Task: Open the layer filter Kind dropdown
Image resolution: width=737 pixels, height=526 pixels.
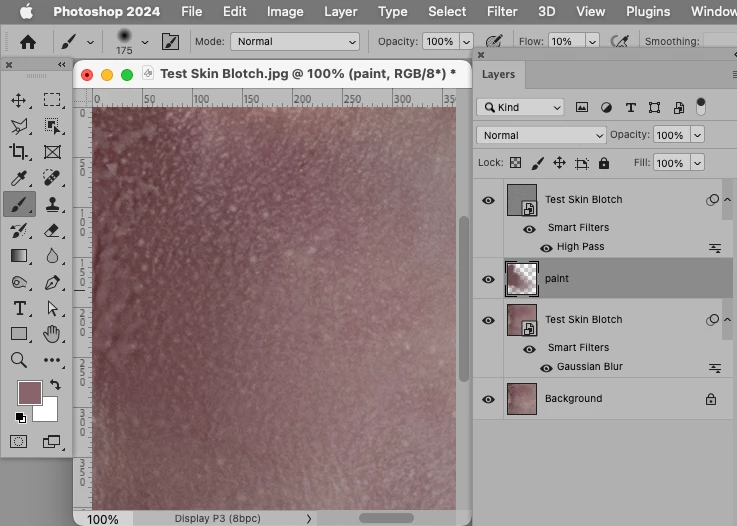Action: tap(520, 107)
